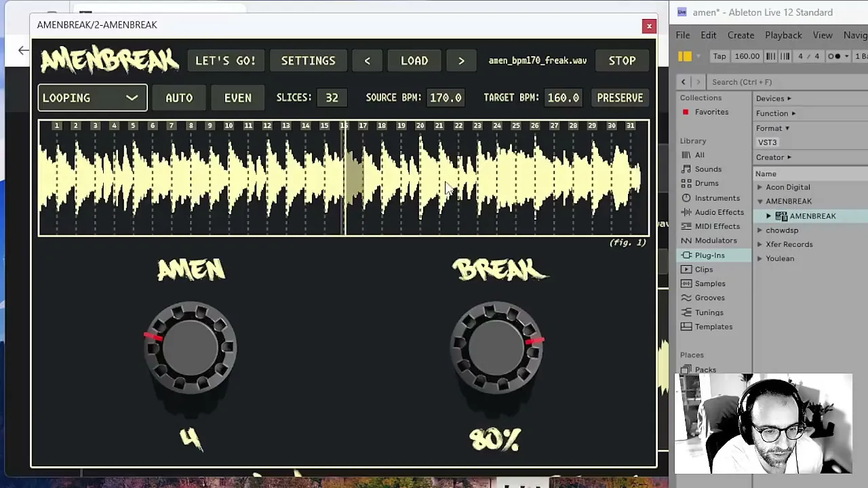Open the Create menu in Ableton
Screen dimensions: 868x488
point(741,35)
